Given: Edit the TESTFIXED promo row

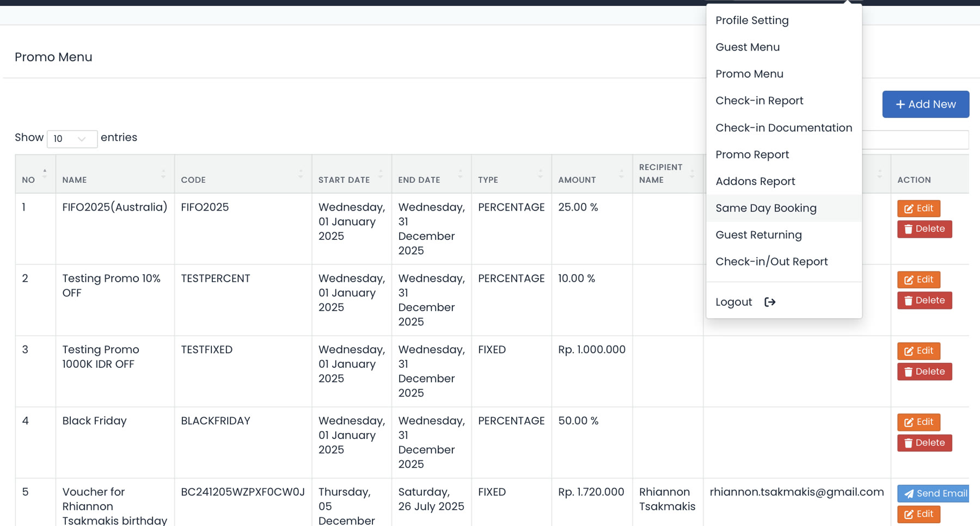Looking at the screenshot, I should 918,351.
